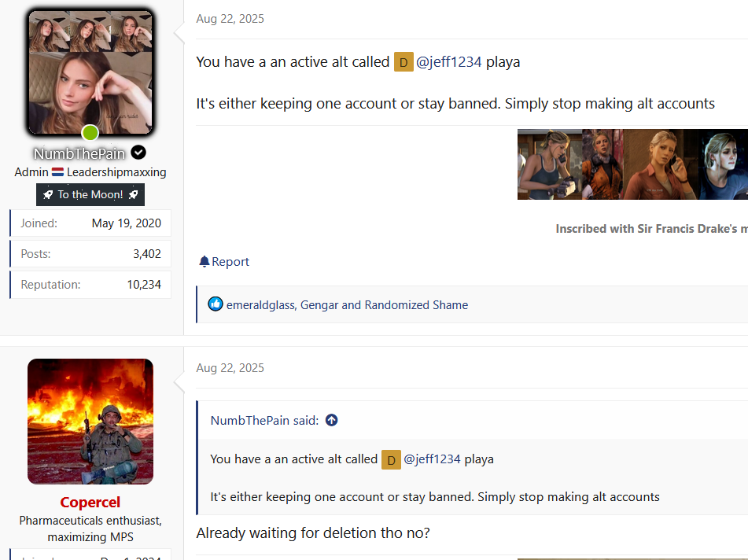The image size is (748, 560).
Task: Click the verified checkmark badge beside NumbThePain
Action: click(138, 153)
